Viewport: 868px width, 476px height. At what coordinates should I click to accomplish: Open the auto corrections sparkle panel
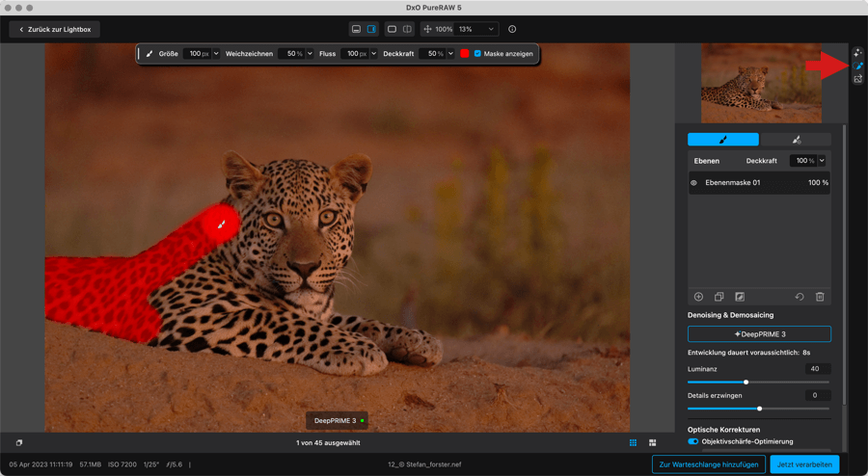pyautogui.click(x=857, y=53)
